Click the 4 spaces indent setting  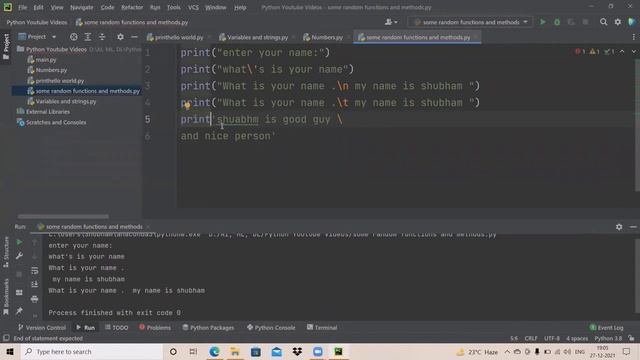577,338
